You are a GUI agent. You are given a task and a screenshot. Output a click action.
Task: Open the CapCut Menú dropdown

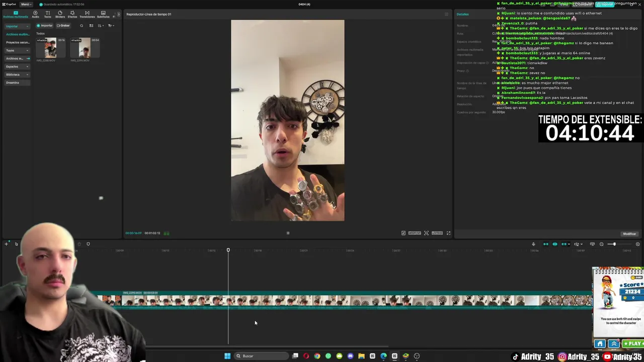point(25,4)
